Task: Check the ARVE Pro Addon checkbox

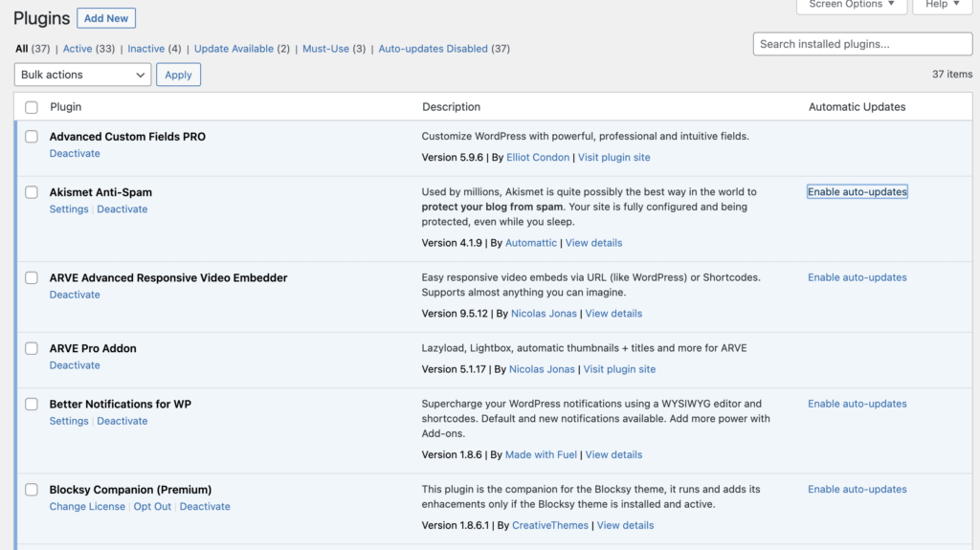Action: (x=32, y=348)
